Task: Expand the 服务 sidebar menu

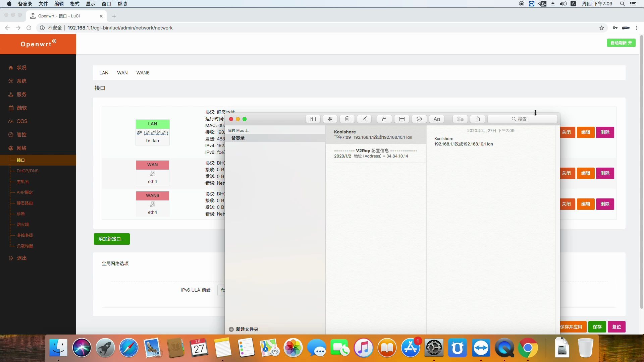Action: (21, 94)
